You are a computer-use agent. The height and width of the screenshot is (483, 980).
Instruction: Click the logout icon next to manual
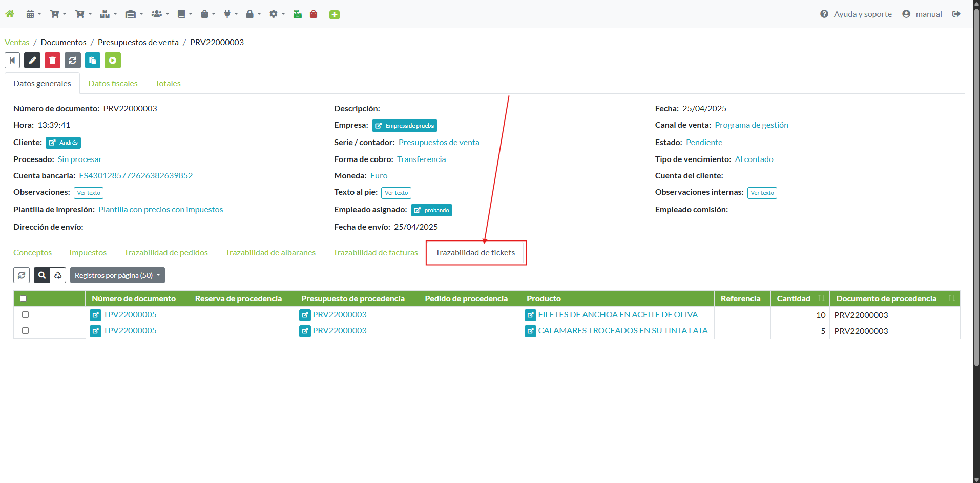pyautogui.click(x=956, y=14)
